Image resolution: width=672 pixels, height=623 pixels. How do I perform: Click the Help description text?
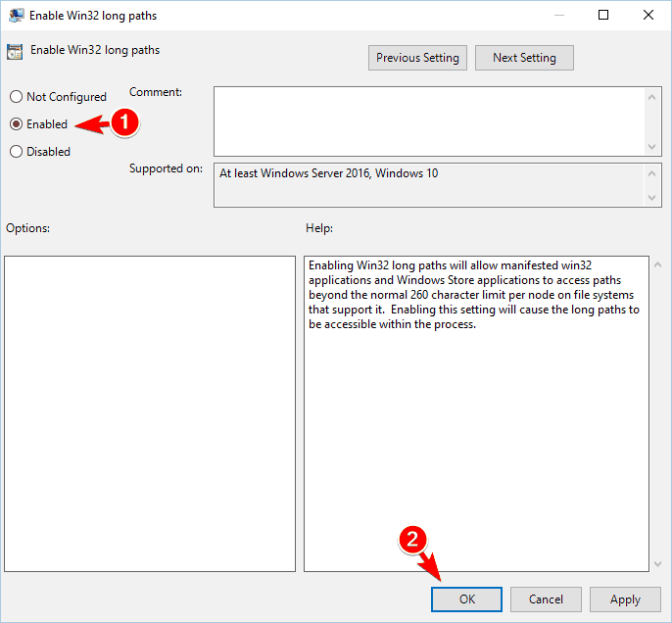[473, 295]
